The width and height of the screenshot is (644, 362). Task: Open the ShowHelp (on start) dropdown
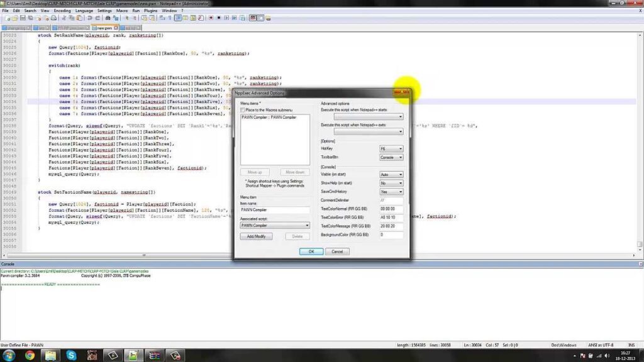(x=391, y=183)
